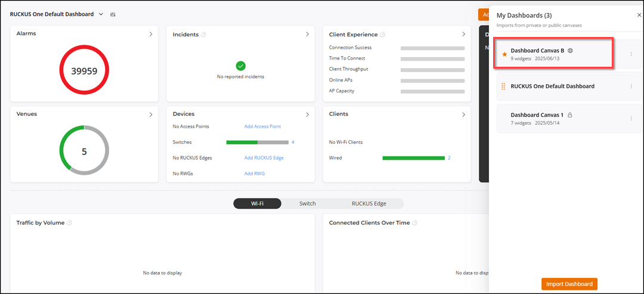The width and height of the screenshot is (644, 294).
Task: Click the globe icon beside Dashboard Canvas B
Action: coord(570,51)
